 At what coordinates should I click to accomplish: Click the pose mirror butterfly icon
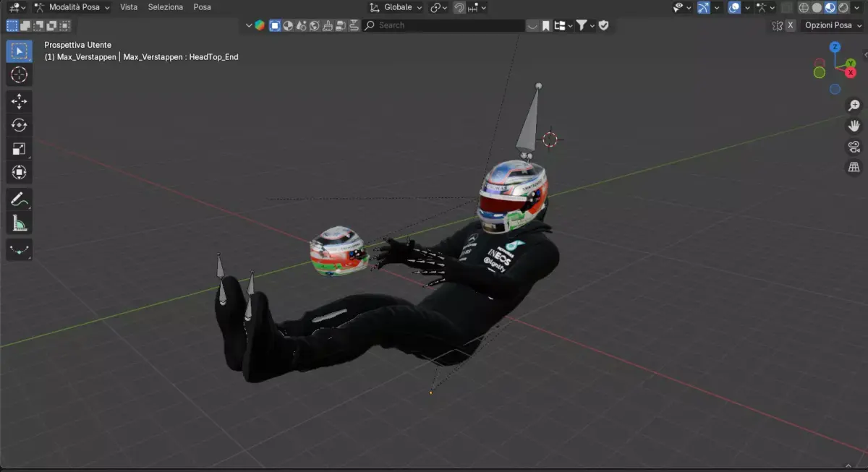778,25
